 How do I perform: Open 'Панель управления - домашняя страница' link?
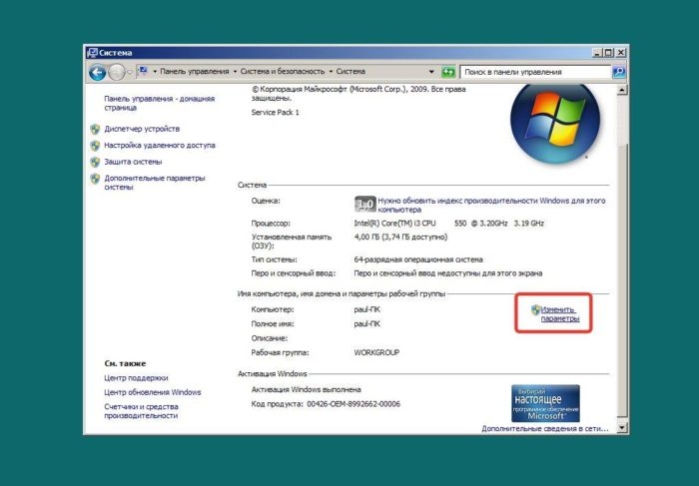click(159, 103)
